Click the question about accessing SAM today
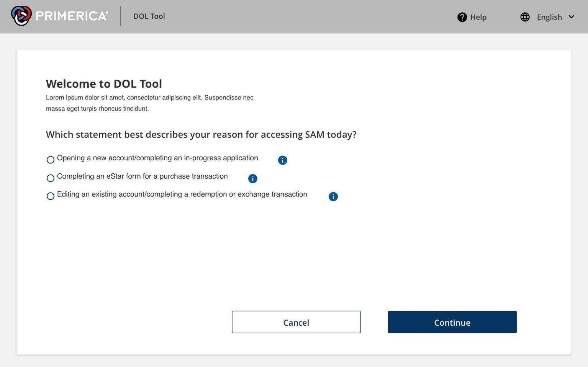The image size is (588, 367). tap(201, 135)
